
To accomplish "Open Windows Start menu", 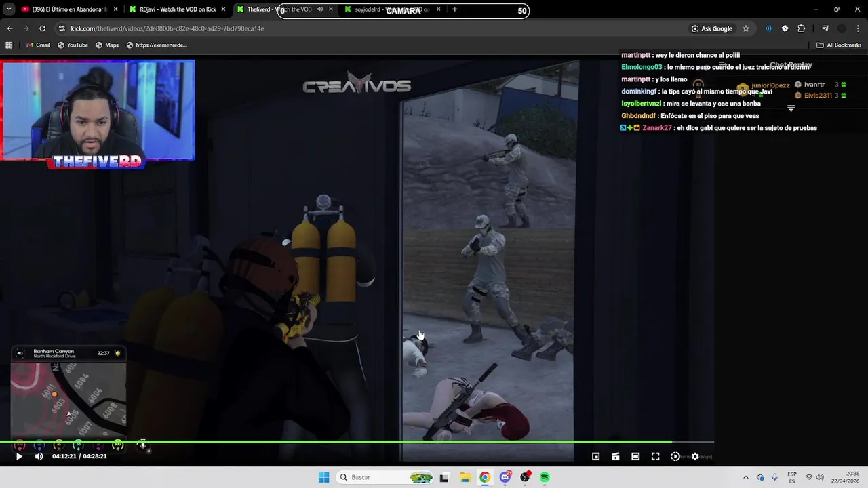I will (x=323, y=477).
